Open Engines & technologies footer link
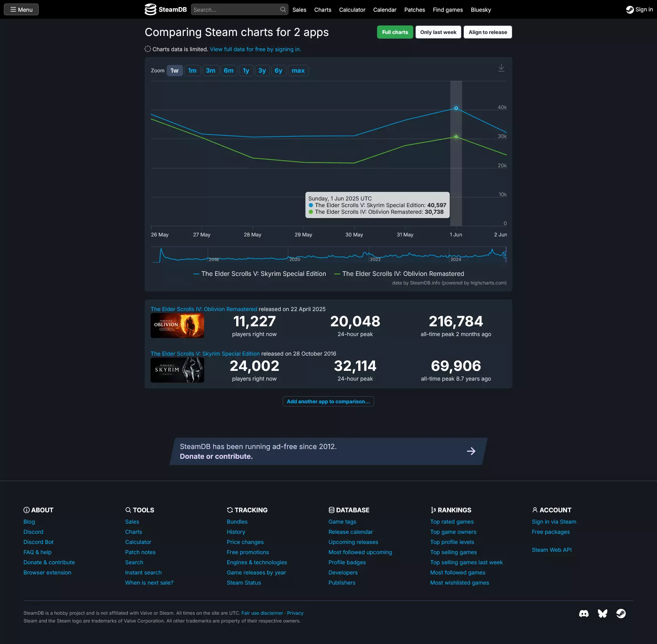The image size is (657, 644). click(257, 562)
